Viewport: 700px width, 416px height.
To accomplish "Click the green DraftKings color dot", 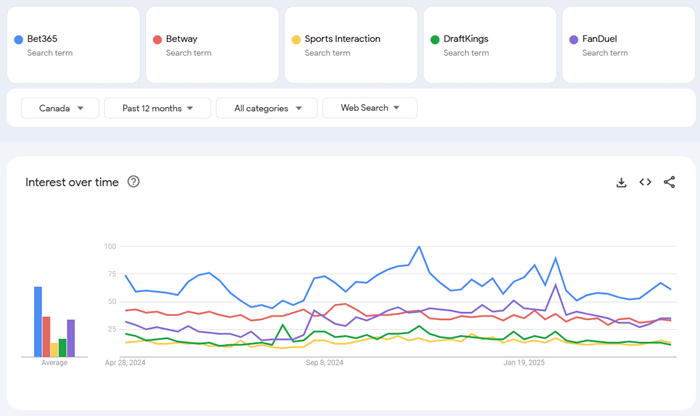I will click(x=435, y=40).
